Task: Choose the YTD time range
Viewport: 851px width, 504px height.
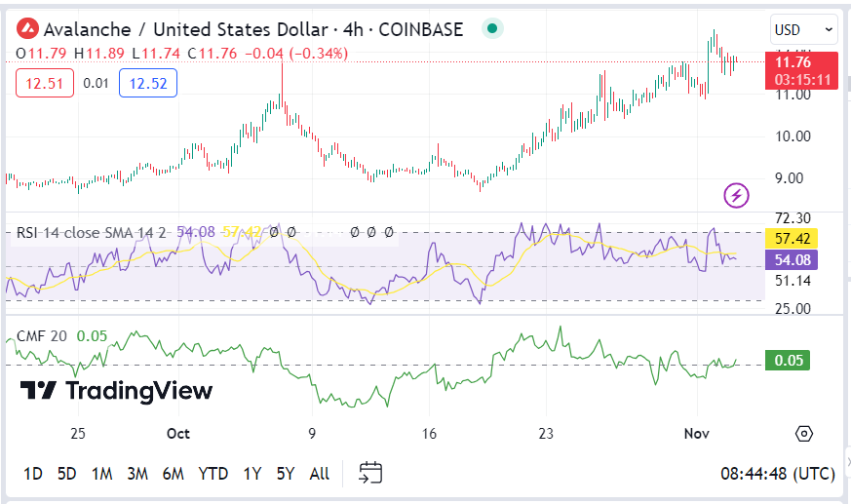Action: pyautogui.click(x=213, y=474)
